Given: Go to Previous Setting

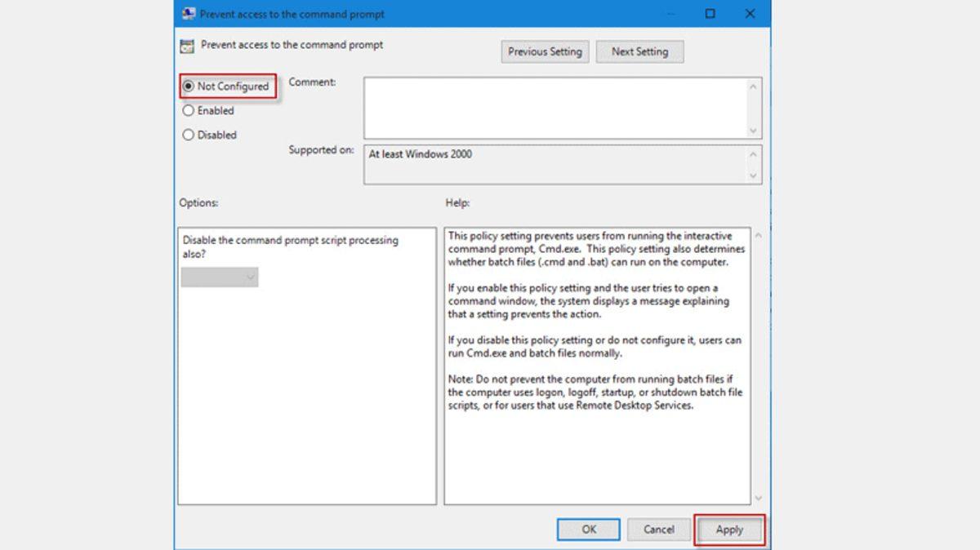Looking at the screenshot, I should click(545, 51).
